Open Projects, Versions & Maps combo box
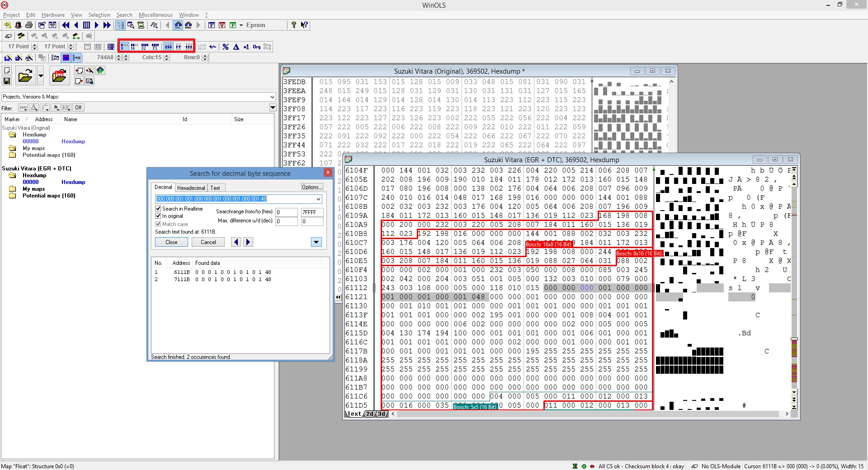868x470 pixels. [x=138, y=97]
